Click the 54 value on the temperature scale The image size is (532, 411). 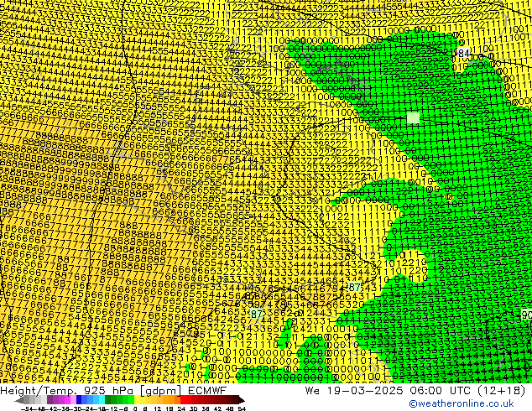(242, 408)
